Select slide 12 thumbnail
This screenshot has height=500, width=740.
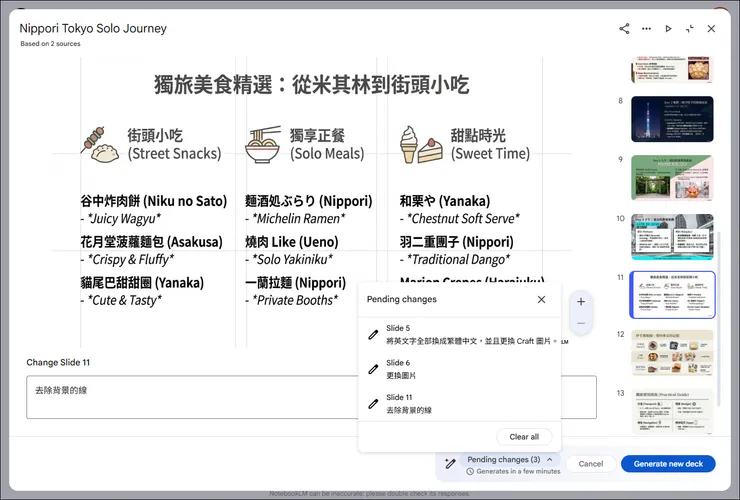point(672,353)
